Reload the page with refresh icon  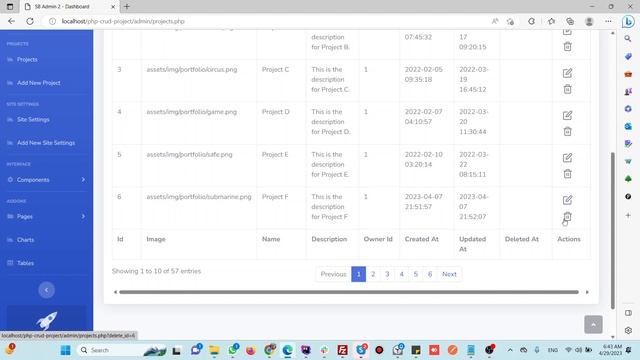(x=30, y=21)
